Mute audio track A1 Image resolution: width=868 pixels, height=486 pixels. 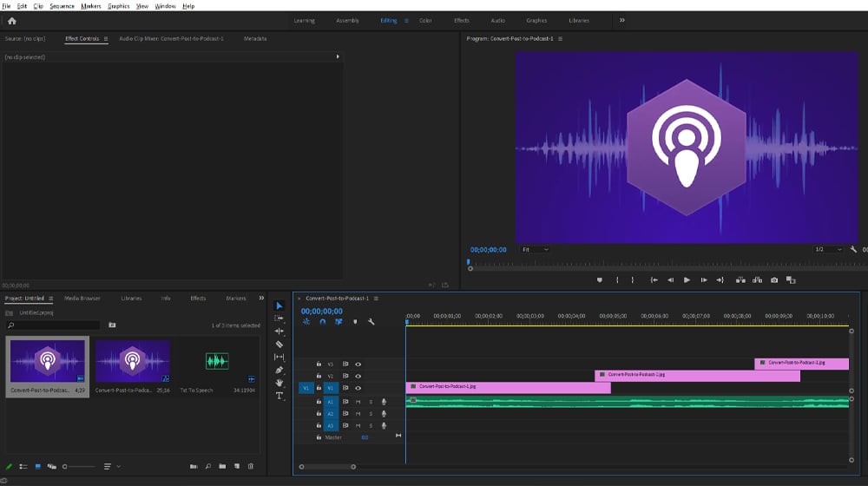point(358,402)
